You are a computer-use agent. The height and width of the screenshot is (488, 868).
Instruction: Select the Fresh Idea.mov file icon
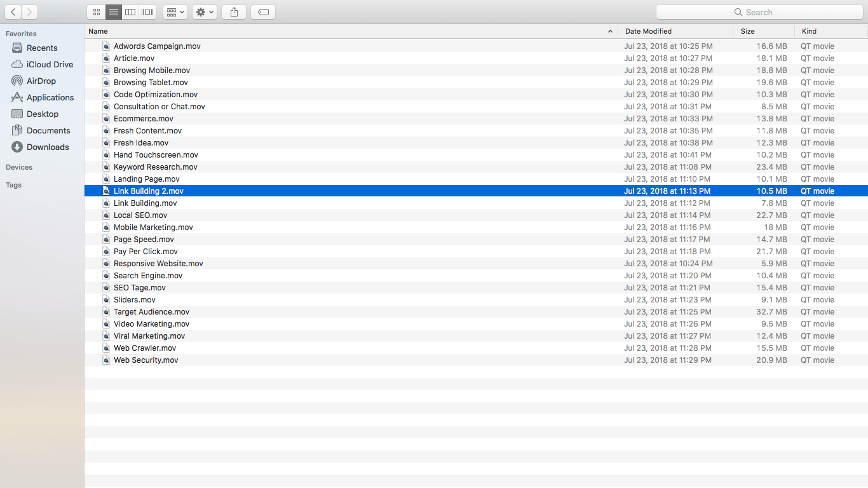[106, 142]
